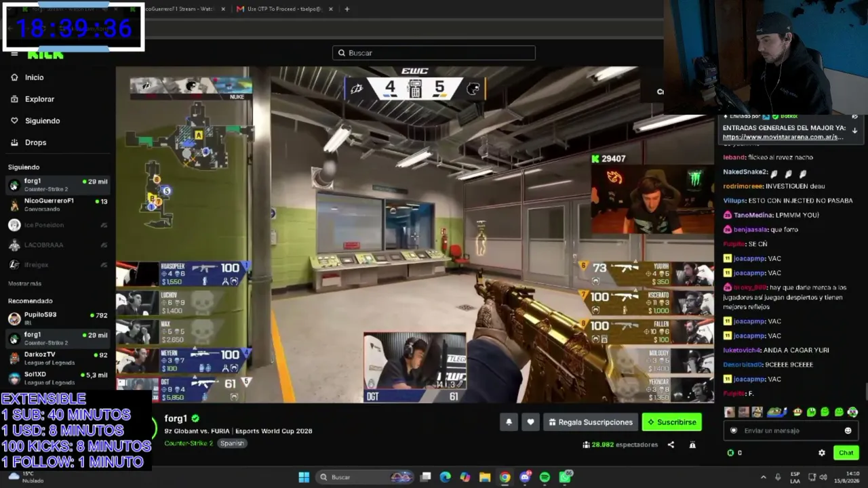Click the report stream icon

click(x=692, y=445)
